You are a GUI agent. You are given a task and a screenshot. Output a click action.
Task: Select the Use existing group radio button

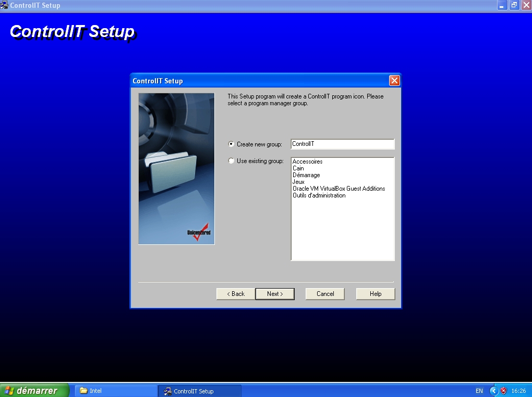tap(232, 161)
